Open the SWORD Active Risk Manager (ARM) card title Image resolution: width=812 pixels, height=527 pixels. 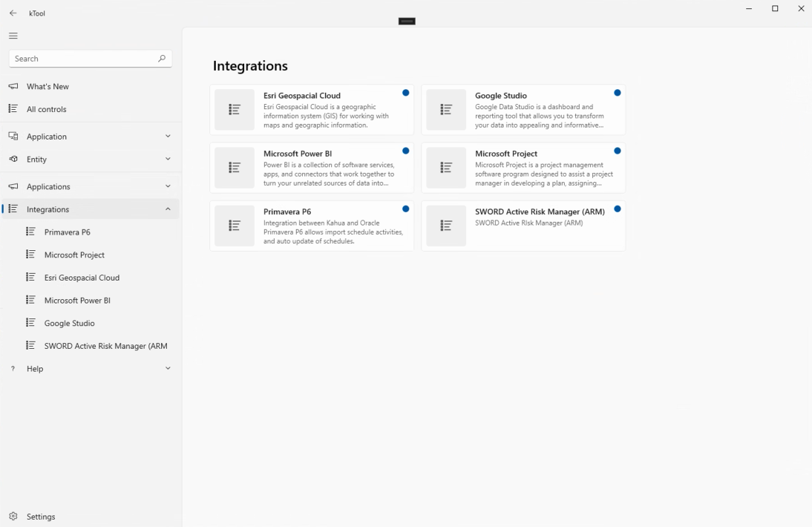(x=540, y=212)
